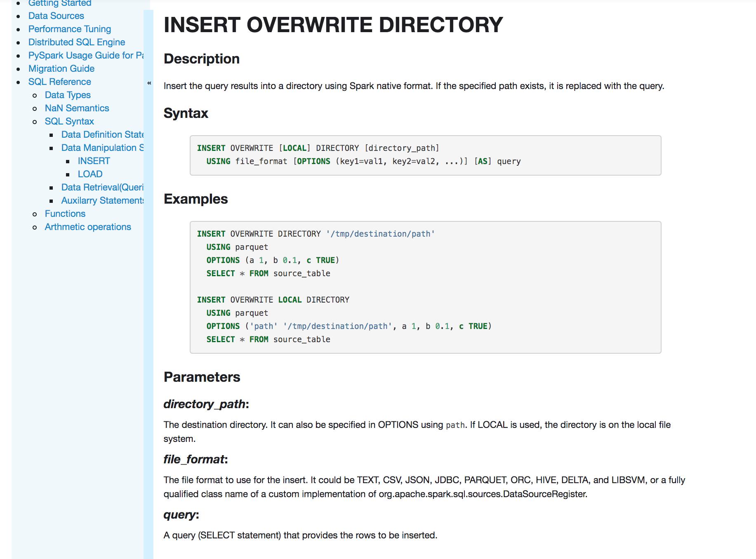Click '/tmp/destination/path' in first example
Viewport: 756px width, 559px height.
tap(380, 234)
